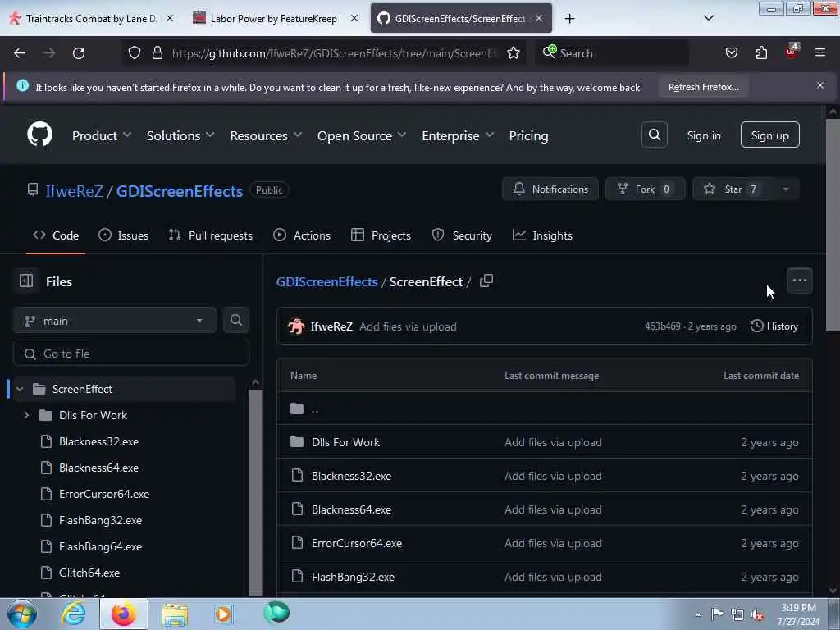The width and height of the screenshot is (840, 630).
Task: Open the tracking protection shield icon
Action: (x=135, y=52)
